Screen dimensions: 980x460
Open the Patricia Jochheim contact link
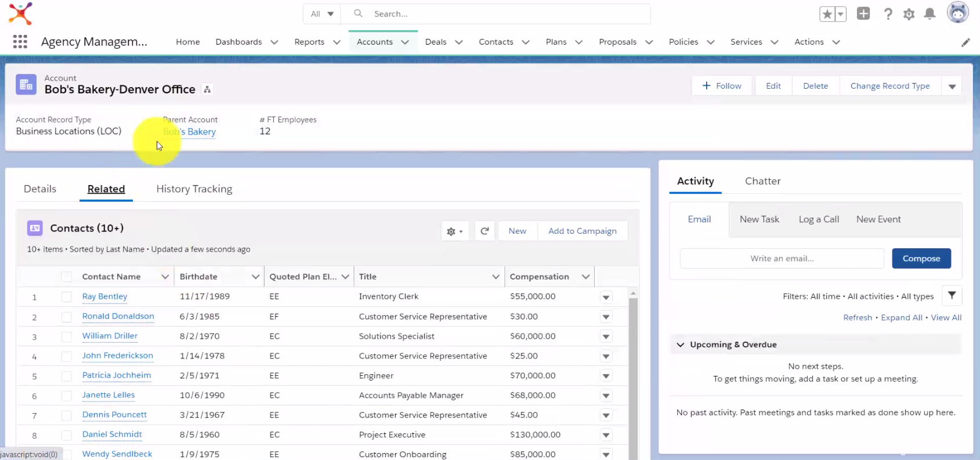(x=117, y=375)
